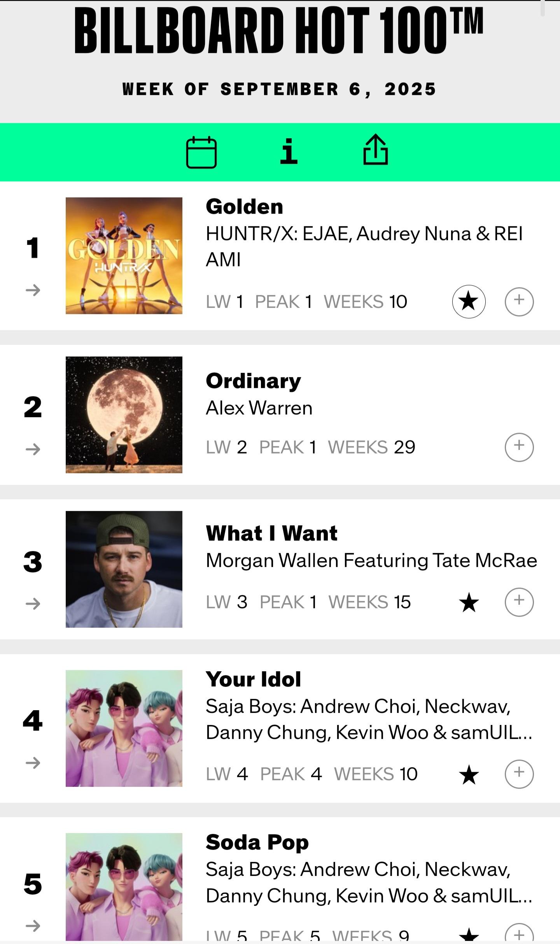The height and width of the screenshot is (944, 560).
Task: Share the Hot 100 chart
Action: (375, 150)
